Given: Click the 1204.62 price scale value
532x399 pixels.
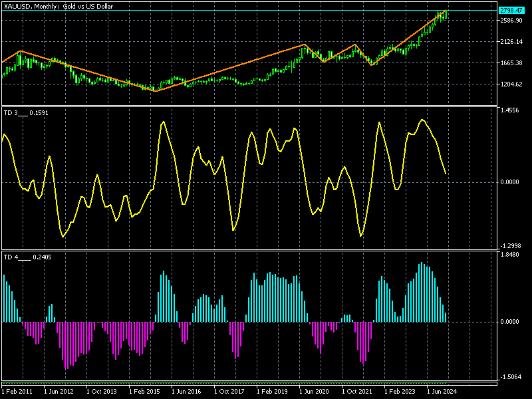Looking at the screenshot, I should (x=511, y=84).
